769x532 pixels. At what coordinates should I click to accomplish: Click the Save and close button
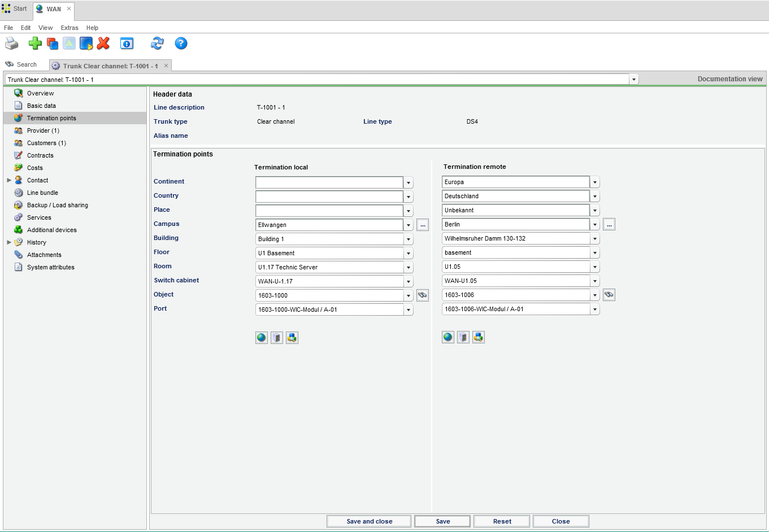[x=369, y=521]
